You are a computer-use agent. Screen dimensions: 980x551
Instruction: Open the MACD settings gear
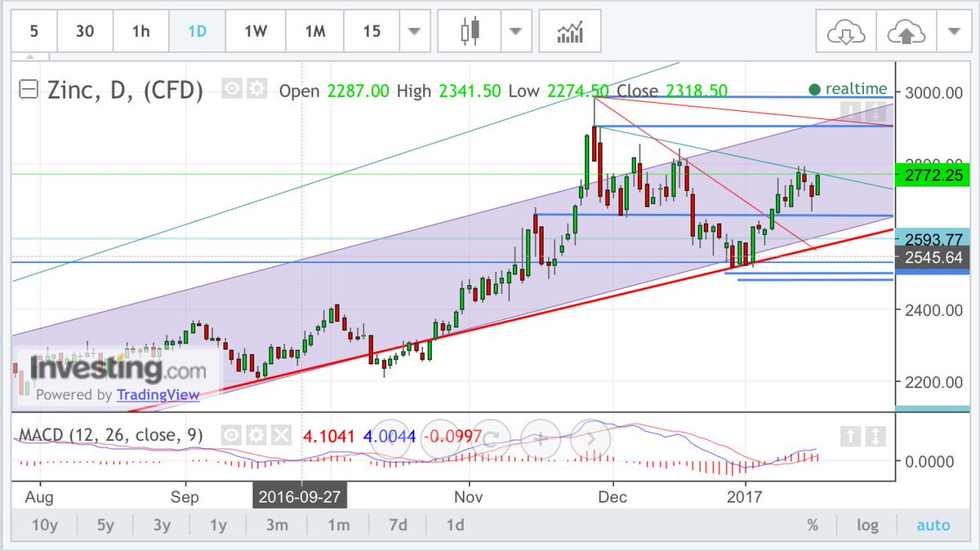255,436
